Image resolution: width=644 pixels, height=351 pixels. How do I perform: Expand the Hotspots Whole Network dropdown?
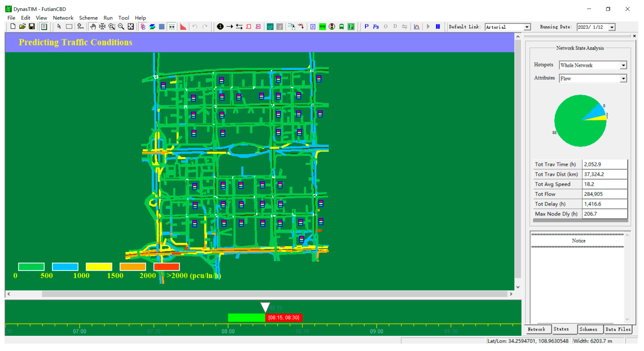[x=623, y=65]
